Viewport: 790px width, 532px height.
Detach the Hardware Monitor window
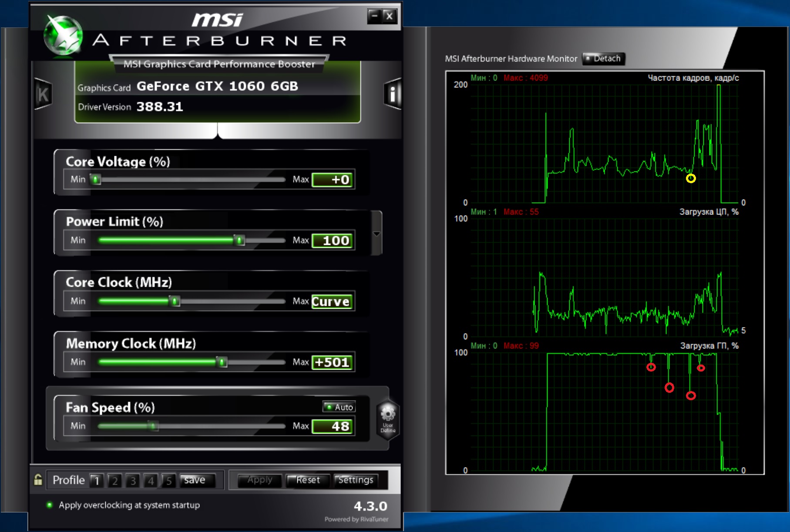pyautogui.click(x=603, y=59)
